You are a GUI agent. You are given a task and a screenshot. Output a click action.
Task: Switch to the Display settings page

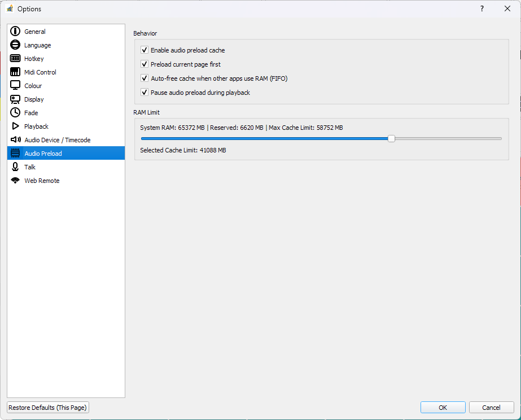pos(35,99)
